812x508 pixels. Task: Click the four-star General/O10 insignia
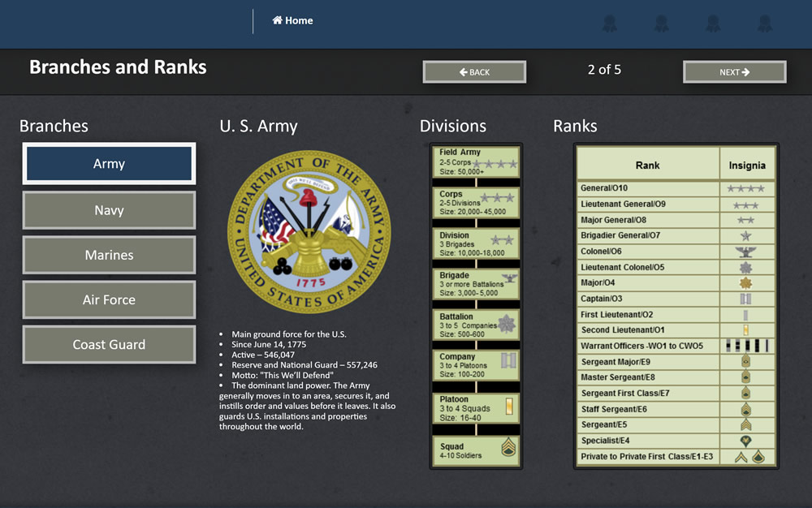tap(745, 188)
